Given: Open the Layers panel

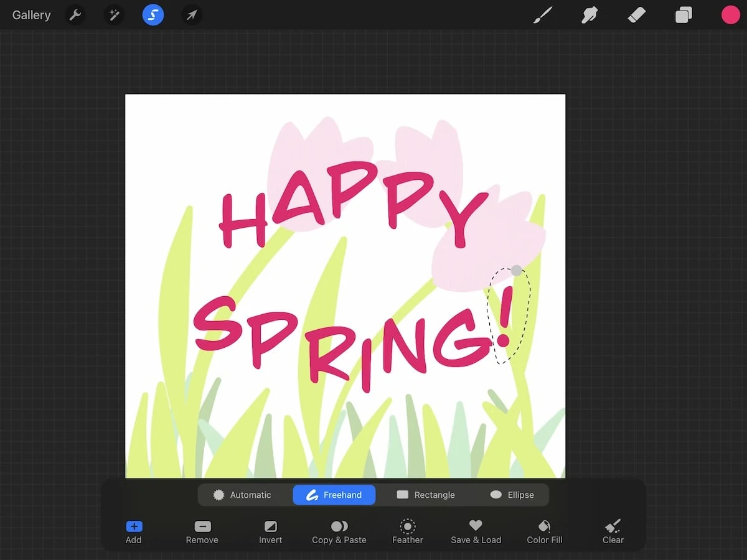Looking at the screenshot, I should click(684, 15).
